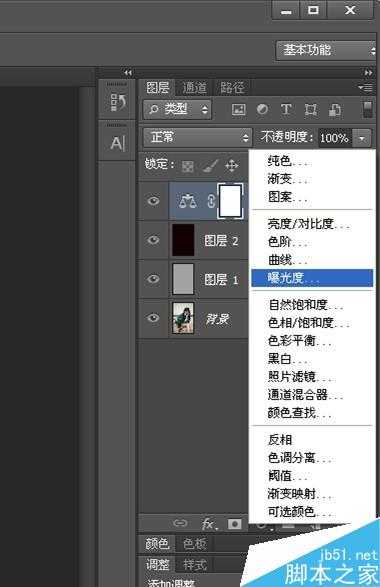Open the 正常 blend mode dropdown
The image size is (380, 587).
point(197,137)
